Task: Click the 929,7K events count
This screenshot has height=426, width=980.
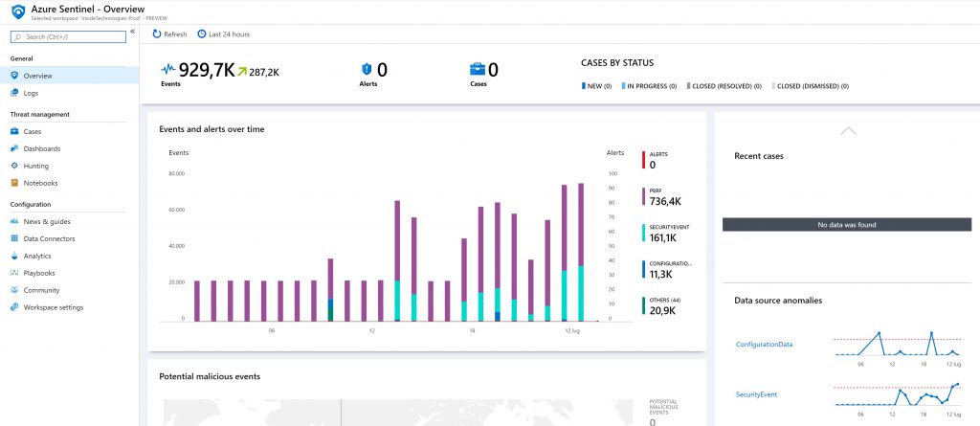Action: (x=207, y=70)
